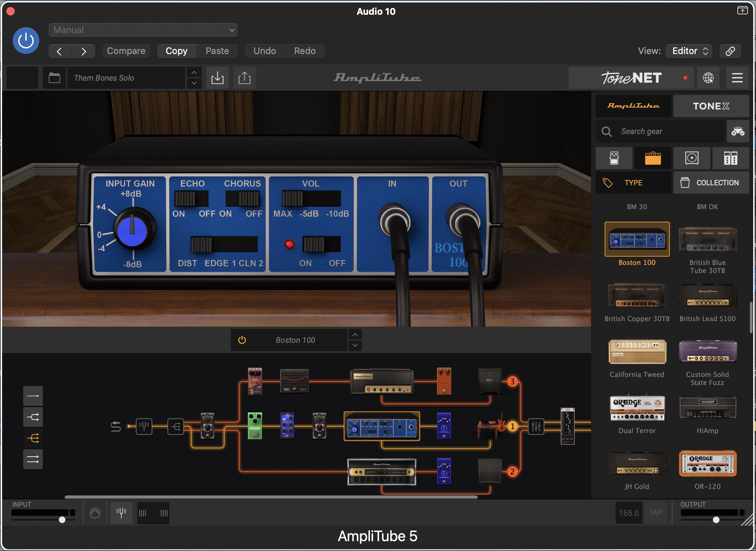Screen dimensions: 756x551
Task: Click the Compare button
Action: [x=126, y=51]
